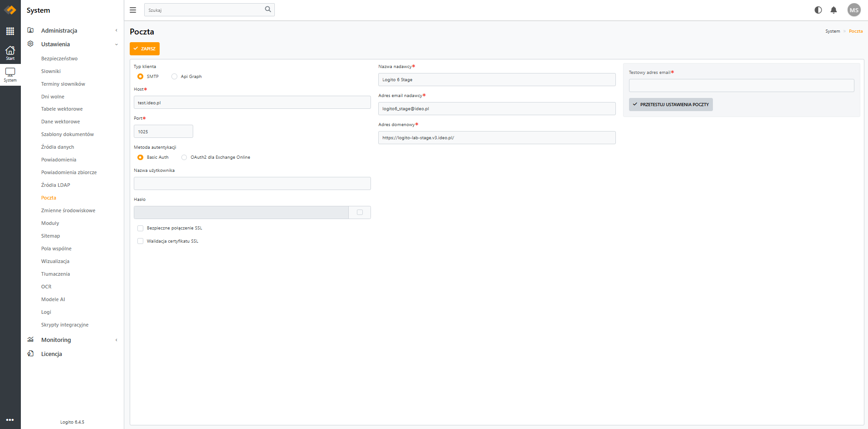Enable Bezpieczne połączenie SSL checkbox
The height and width of the screenshot is (429, 868).
click(x=141, y=228)
